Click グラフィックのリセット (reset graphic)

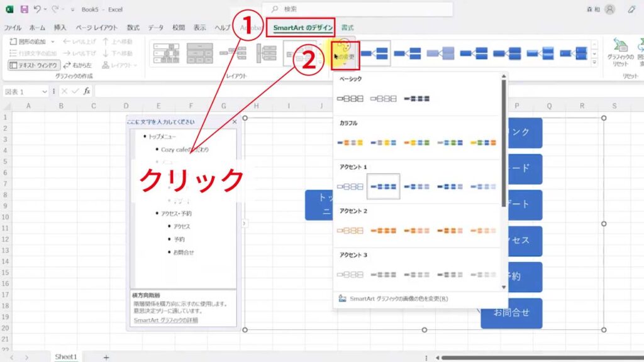click(x=620, y=52)
